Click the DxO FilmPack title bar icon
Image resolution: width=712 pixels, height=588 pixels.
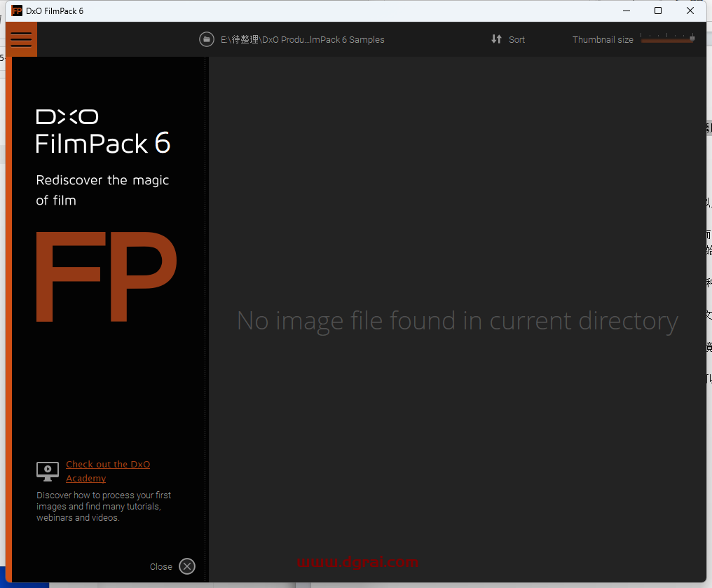tap(17, 11)
